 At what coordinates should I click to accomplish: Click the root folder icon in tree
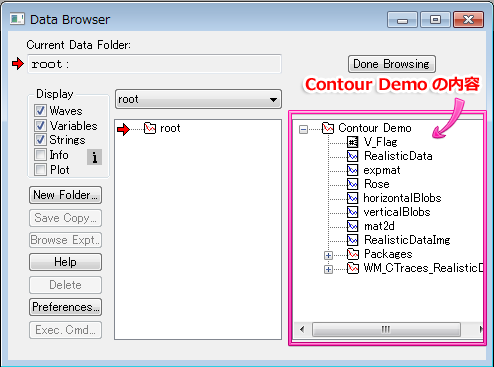[x=150, y=128]
